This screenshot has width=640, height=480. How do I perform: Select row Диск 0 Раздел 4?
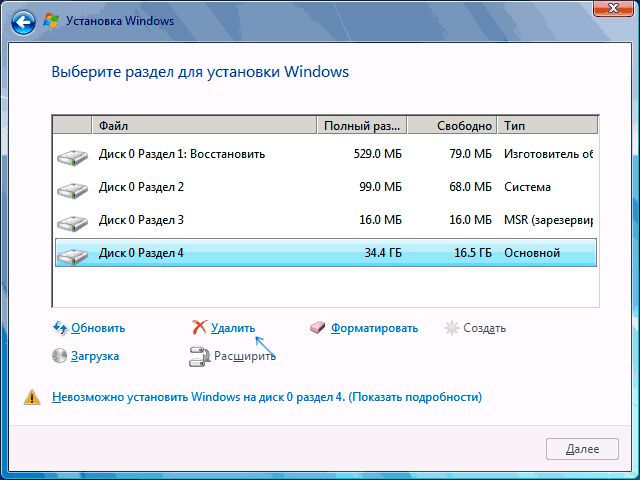[326, 253]
